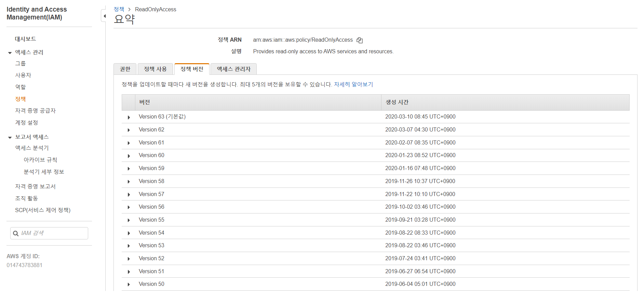Viewport: 644px width, 292px height.
Task: Switch to the 권한 tab
Action: pyautogui.click(x=125, y=69)
